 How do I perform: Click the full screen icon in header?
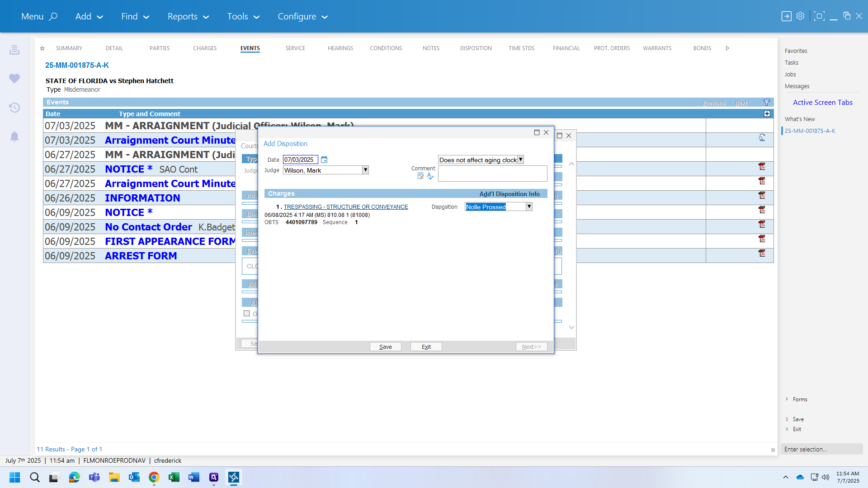coord(819,16)
